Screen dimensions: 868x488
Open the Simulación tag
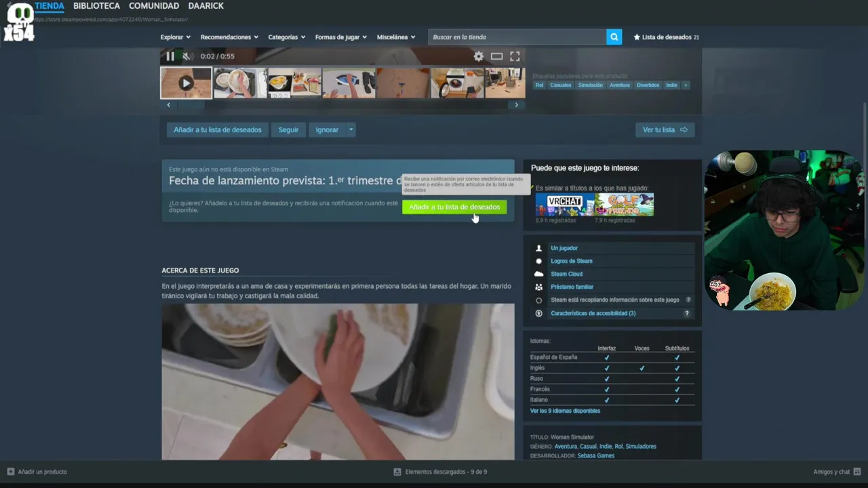point(591,85)
